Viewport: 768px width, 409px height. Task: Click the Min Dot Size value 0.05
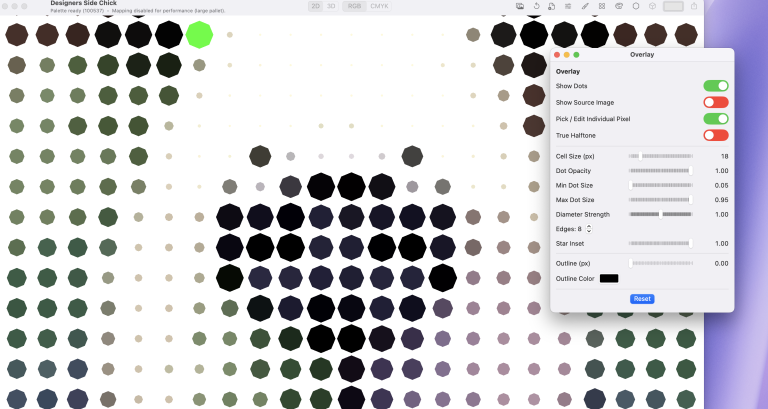tap(721, 185)
